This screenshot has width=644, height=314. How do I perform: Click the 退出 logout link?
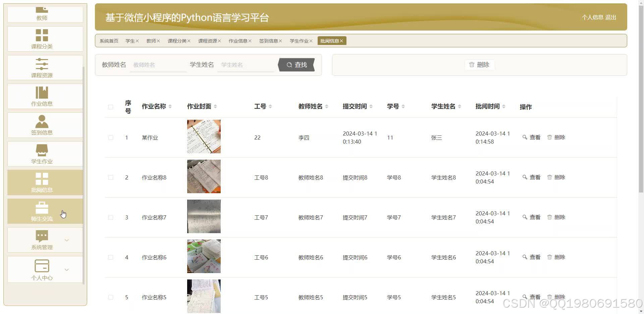coord(611,17)
